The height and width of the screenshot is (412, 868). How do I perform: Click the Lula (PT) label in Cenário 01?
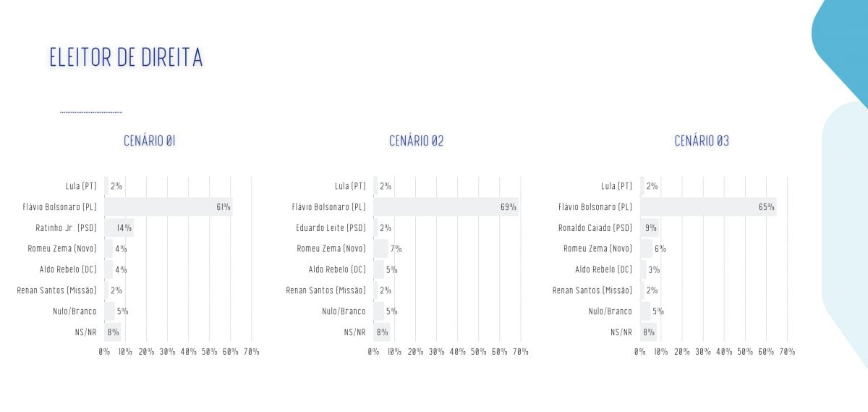[x=80, y=186]
